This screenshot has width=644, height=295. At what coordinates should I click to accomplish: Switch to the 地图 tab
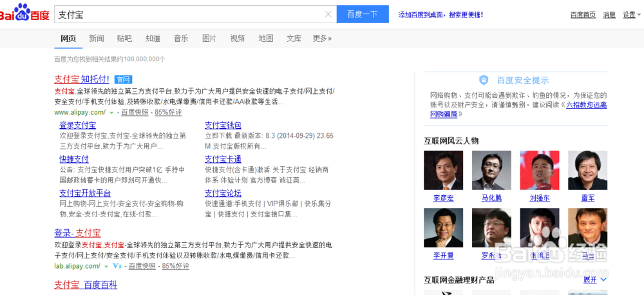266,39
